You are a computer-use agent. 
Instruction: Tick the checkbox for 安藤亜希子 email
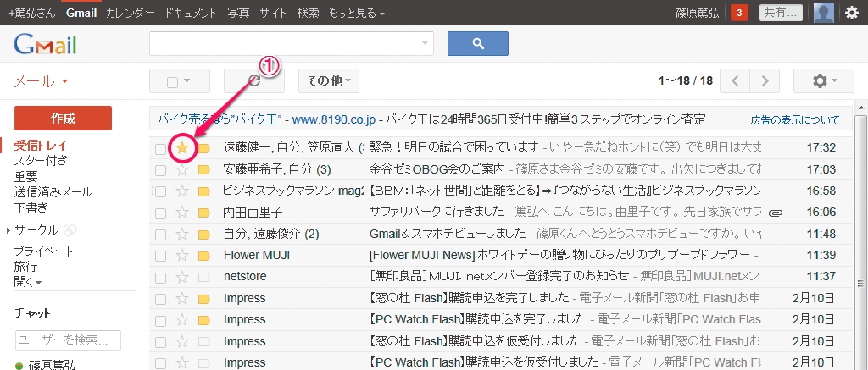tap(160, 169)
